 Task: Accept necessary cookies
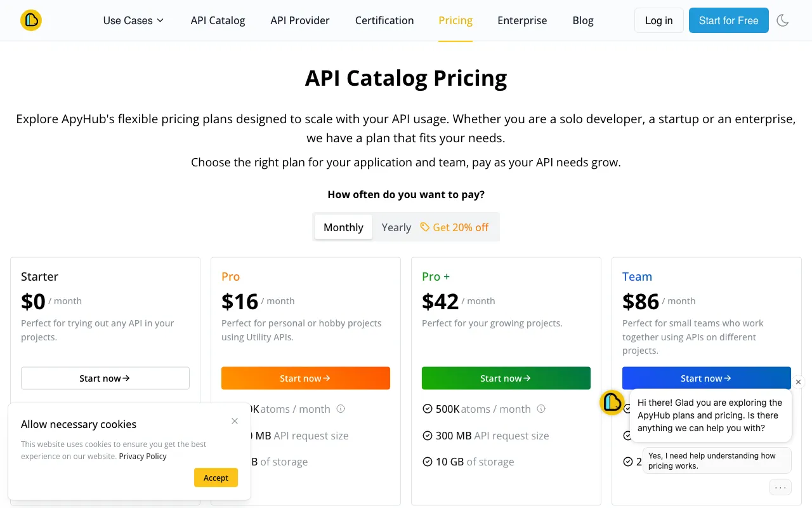pyautogui.click(x=216, y=478)
